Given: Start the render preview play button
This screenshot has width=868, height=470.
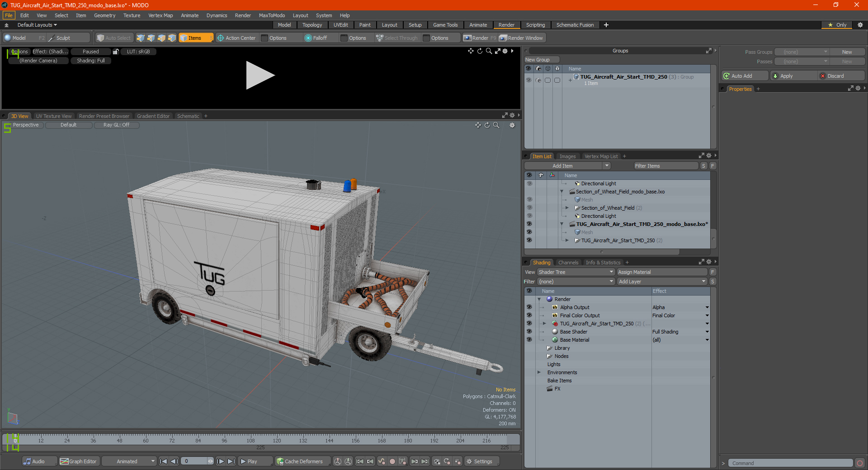Looking at the screenshot, I should coord(260,75).
